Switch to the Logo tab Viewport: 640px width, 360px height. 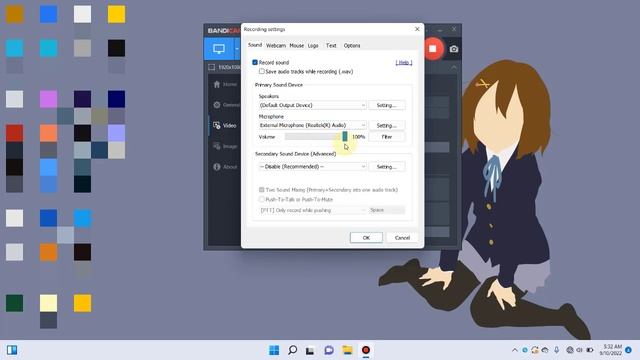[313, 45]
